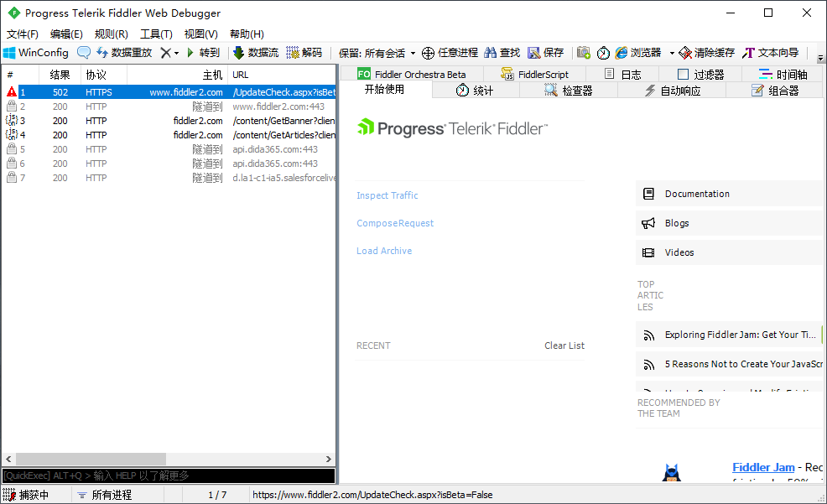Click the Fiddler Jam link
The height and width of the screenshot is (504, 827).
pos(763,467)
